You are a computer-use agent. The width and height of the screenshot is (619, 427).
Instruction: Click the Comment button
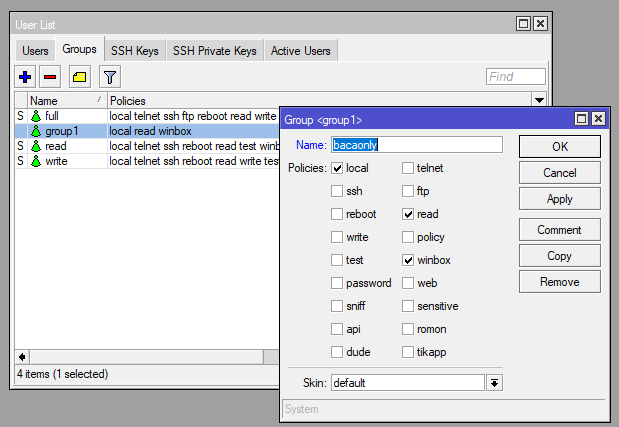(x=560, y=230)
